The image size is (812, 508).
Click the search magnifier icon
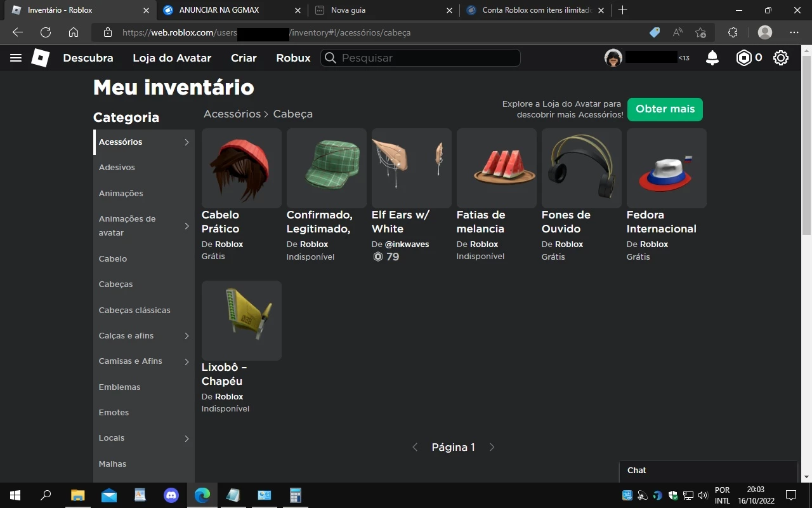330,58
